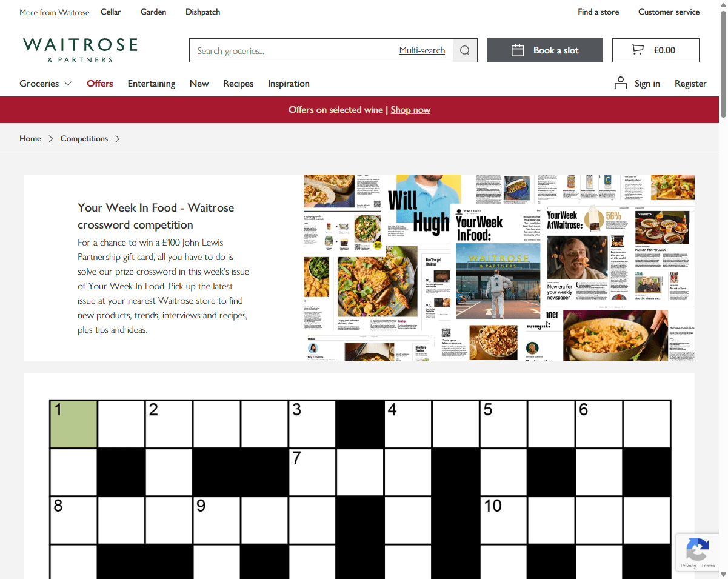Screen dimensions: 728x579
Task: Click the Multi-search link
Action: [x=422, y=50]
